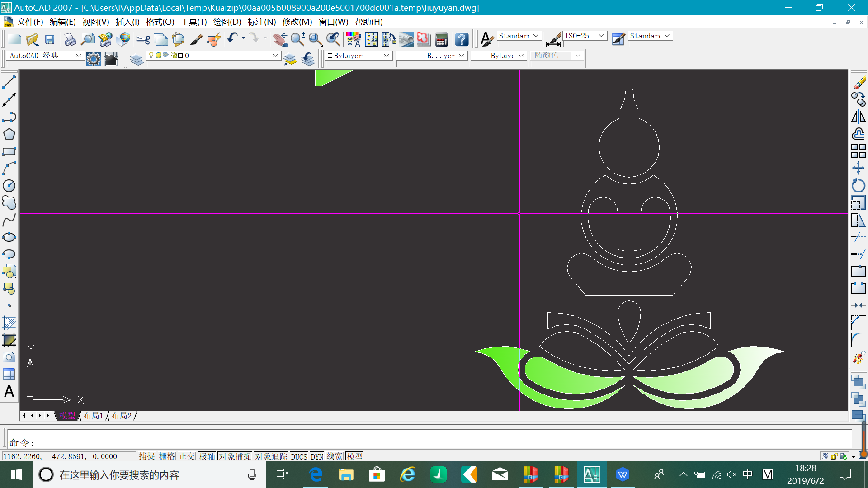This screenshot has width=868, height=488.
Task: Pick the Hatch tool icon
Action: [x=9, y=323]
